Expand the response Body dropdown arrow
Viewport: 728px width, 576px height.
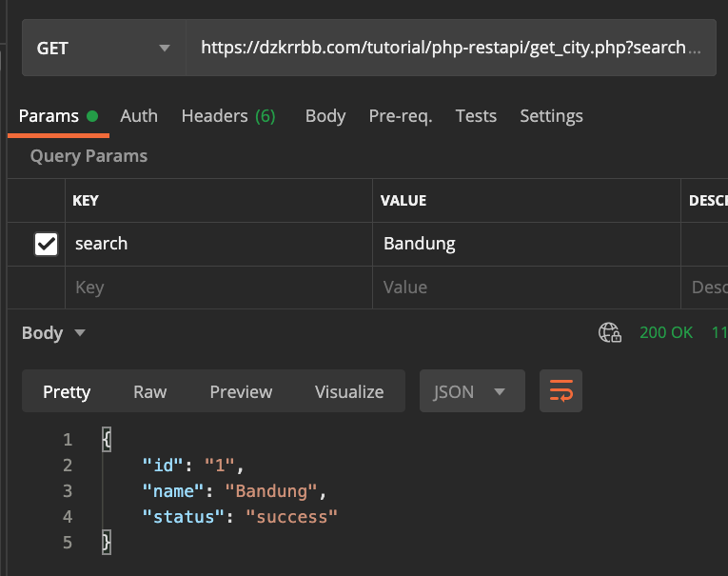(80, 333)
